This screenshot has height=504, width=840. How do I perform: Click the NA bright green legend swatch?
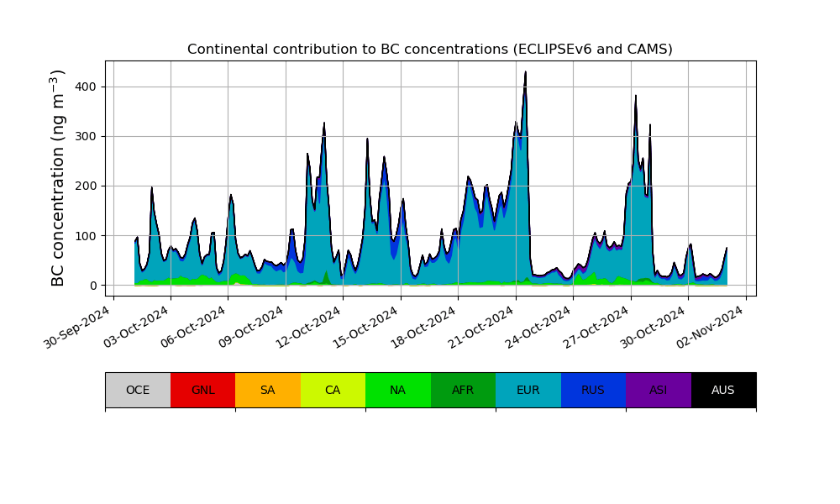[398, 390]
